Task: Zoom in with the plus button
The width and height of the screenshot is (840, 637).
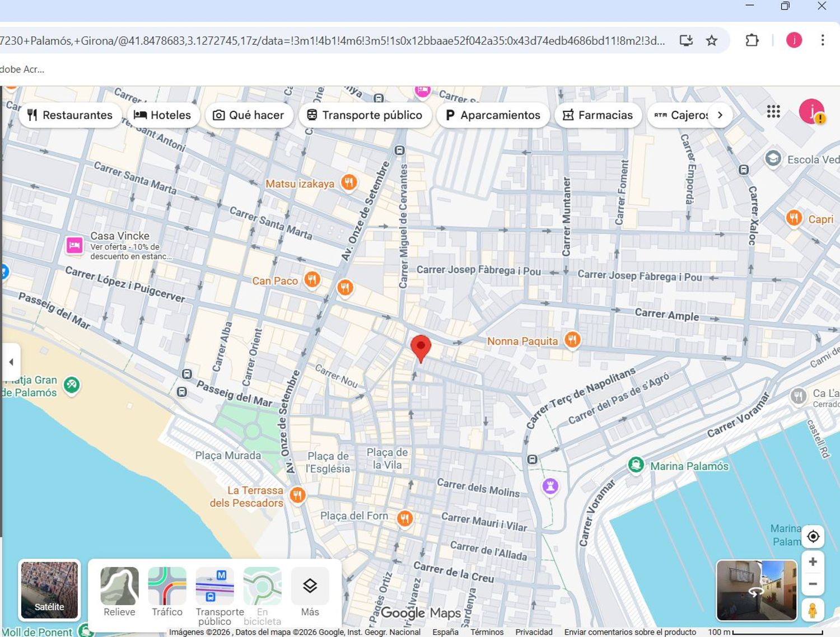Action: [813, 561]
